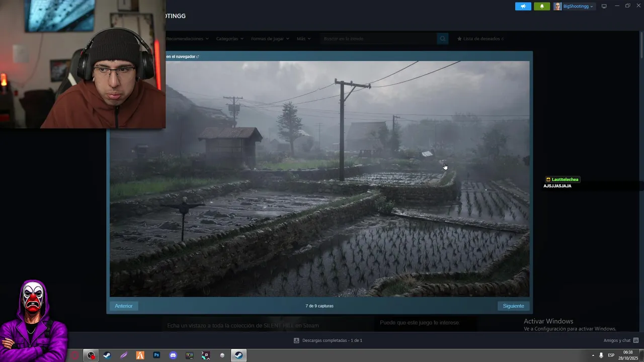Open the Categorías dropdown menu
This screenshot has height=362, width=644.
(229, 39)
